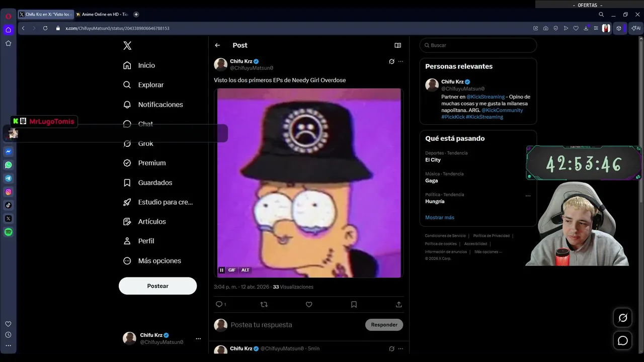Open Opera downloads icon
This screenshot has width=644, height=362.
point(586,28)
